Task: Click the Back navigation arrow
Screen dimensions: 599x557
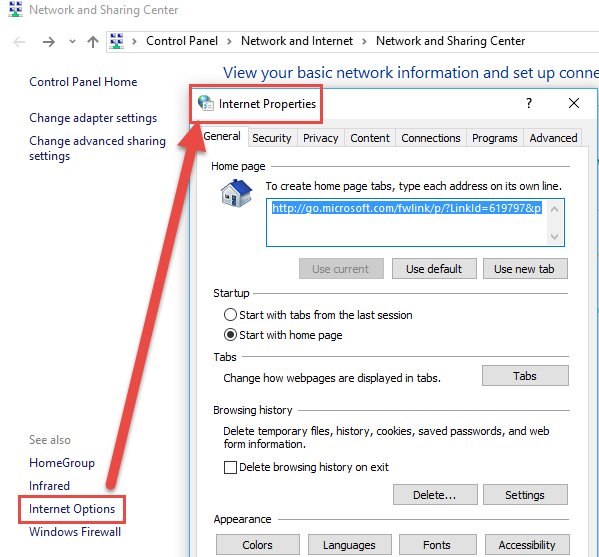Action: pos(19,42)
